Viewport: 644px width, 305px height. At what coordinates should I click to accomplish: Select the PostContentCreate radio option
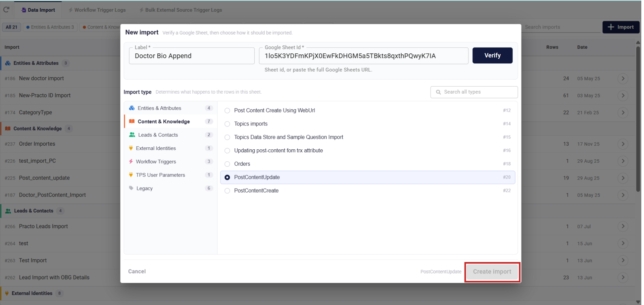point(227,191)
